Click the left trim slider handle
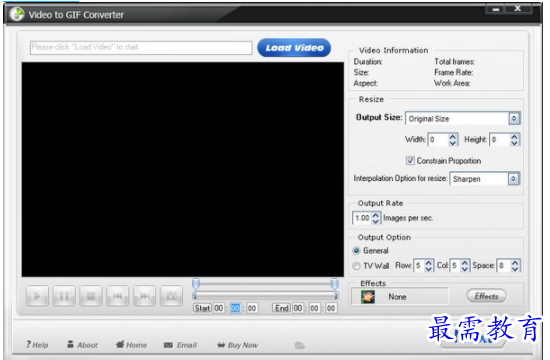The height and width of the screenshot is (360, 550). (x=196, y=284)
